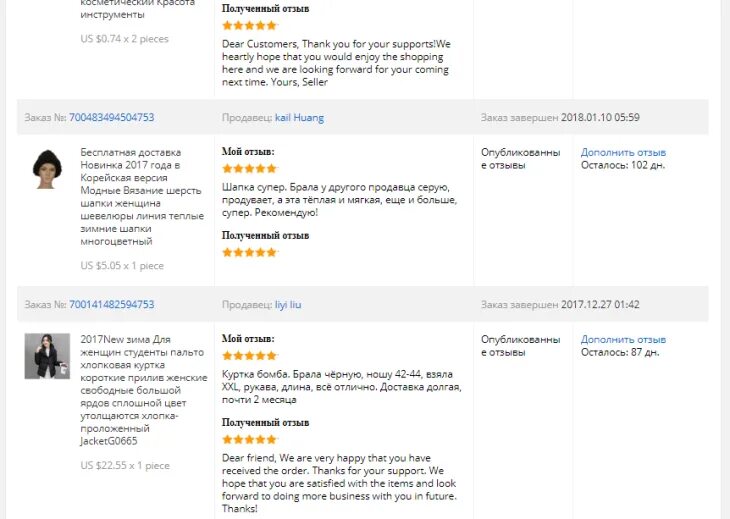730x519 pixels.
Task: Click star rating under the jacket's Мой отзыв
Action: [250, 356]
